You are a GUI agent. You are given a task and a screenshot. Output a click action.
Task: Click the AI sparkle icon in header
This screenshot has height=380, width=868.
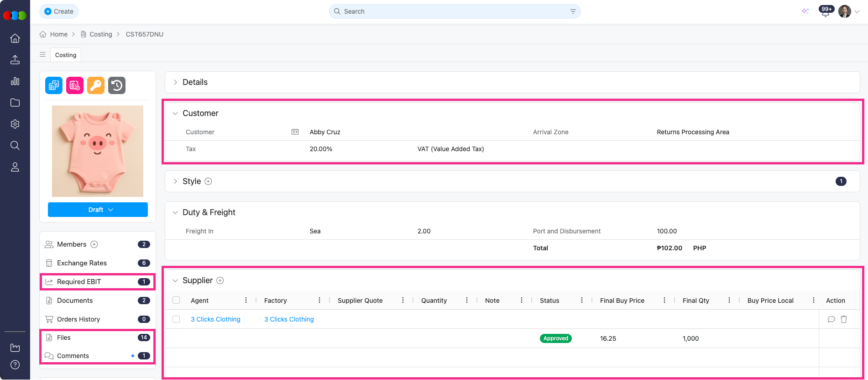(x=805, y=11)
